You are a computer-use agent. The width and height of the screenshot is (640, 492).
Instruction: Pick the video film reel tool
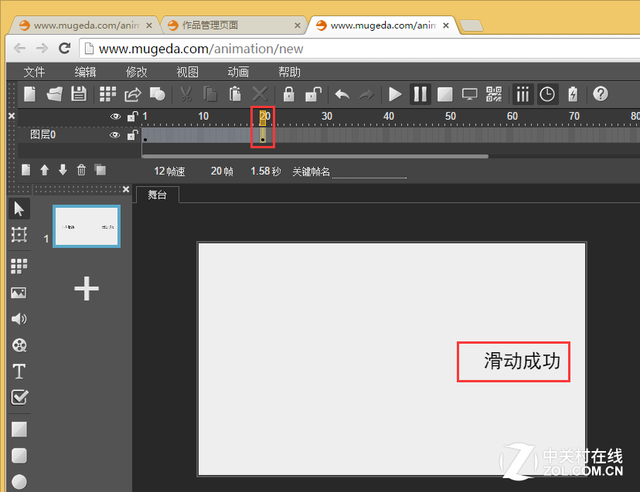[19, 345]
